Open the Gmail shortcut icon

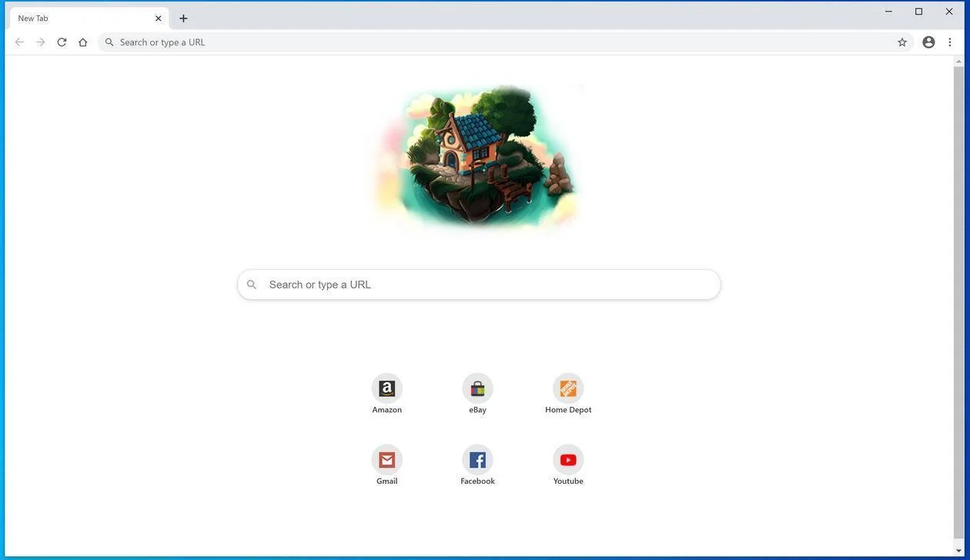[x=387, y=460]
